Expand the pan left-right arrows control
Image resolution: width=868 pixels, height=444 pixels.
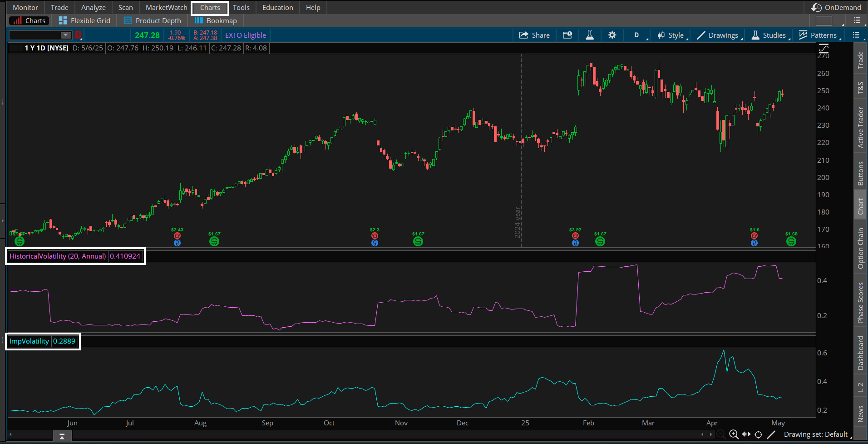(x=746, y=434)
